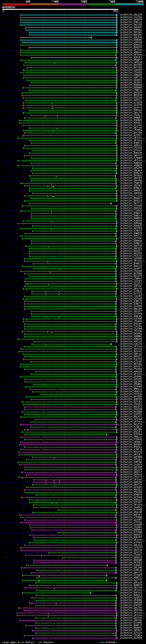Select the UniRef100_Q9FF29 label

click(x=131, y=77)
